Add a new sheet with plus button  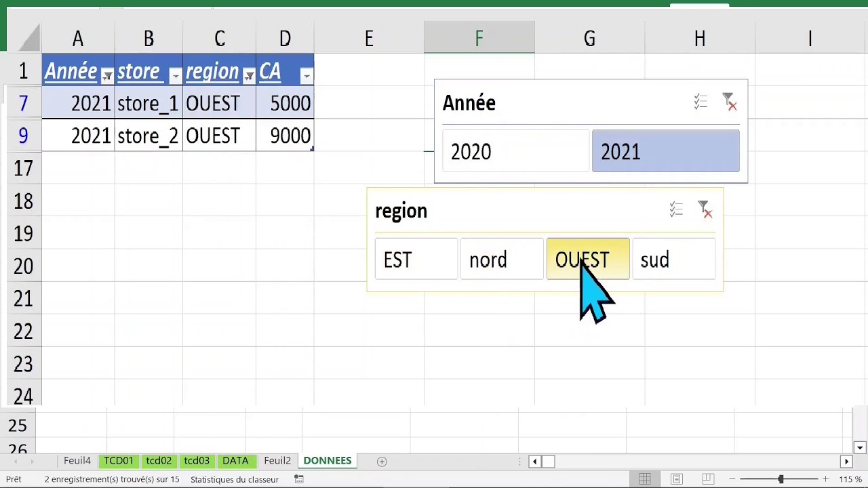[382, 462]
